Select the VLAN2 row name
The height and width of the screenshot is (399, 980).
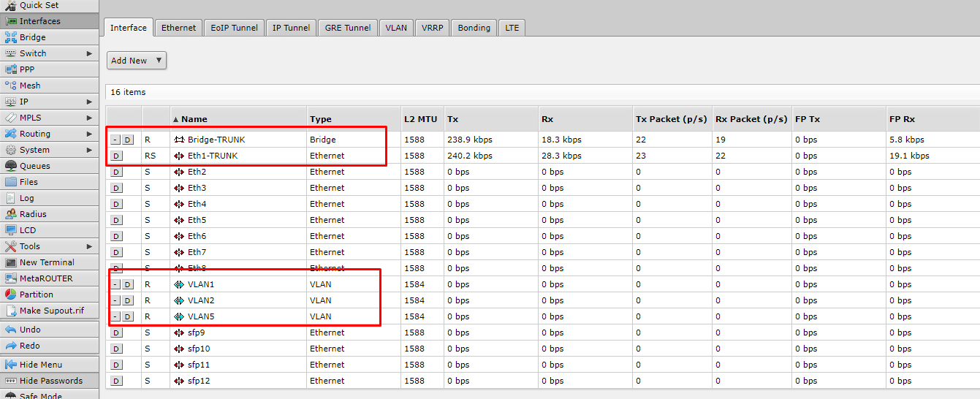tap(202, 300)
